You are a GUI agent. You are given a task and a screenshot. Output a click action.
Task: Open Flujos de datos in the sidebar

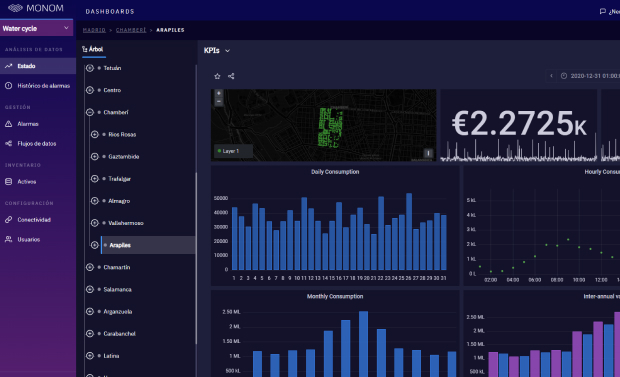tap(38, 144)
